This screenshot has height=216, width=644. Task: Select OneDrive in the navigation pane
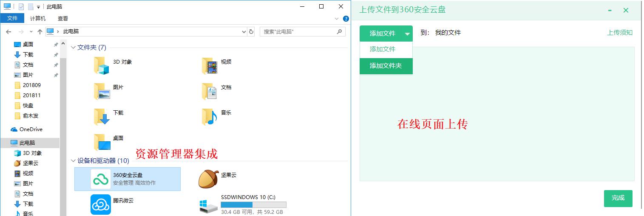click(x=26, y=129)
